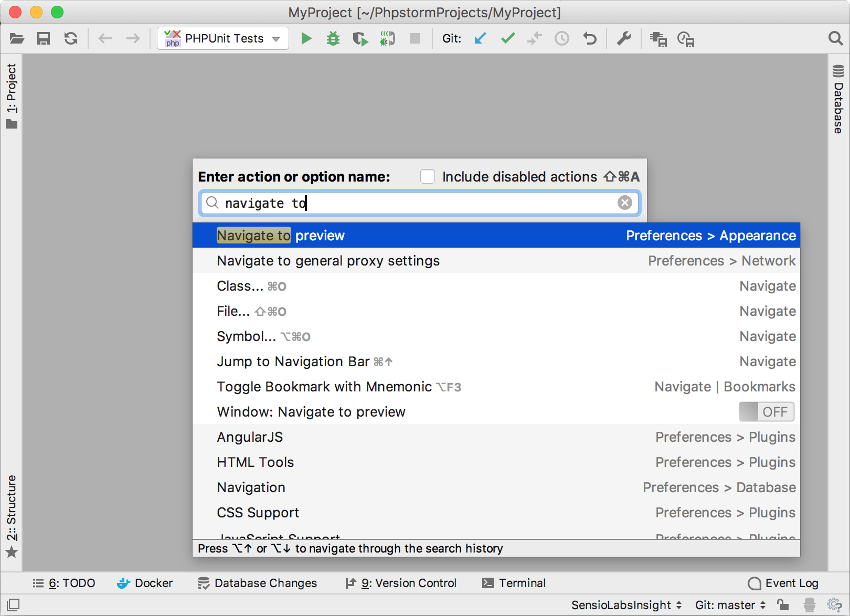Open the Git: master branch switcher
The image size is (850, 616).
[726, 604]
